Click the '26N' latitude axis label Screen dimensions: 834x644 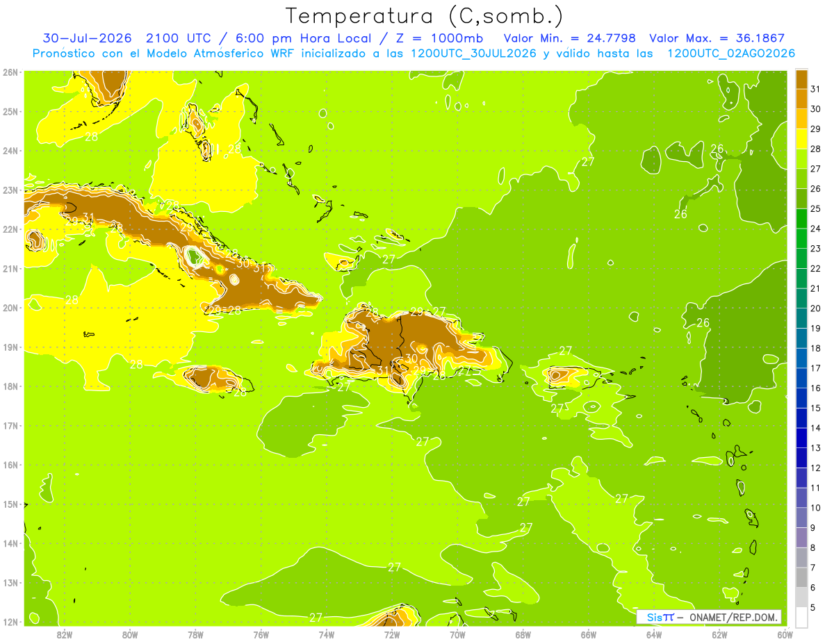(10, 72)
